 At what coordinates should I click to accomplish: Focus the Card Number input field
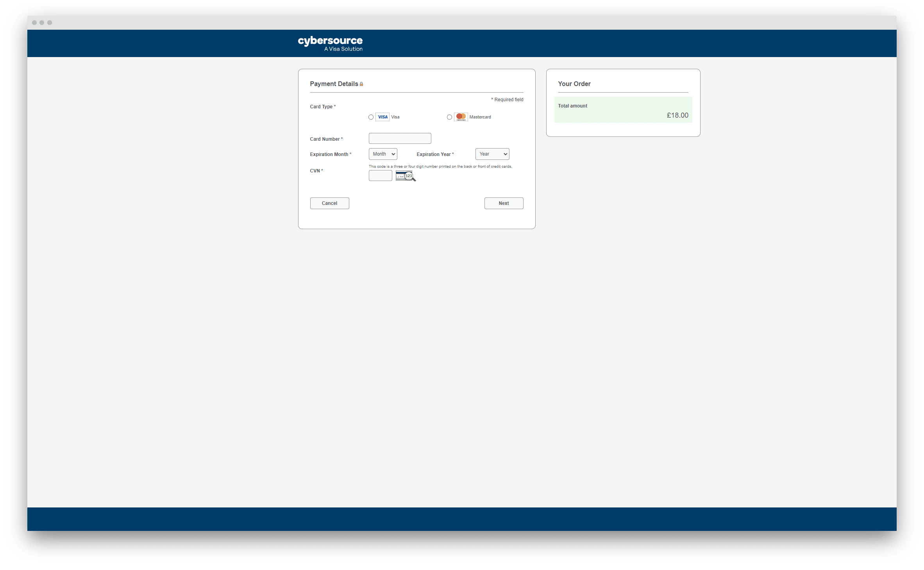(x=400, y=138)
